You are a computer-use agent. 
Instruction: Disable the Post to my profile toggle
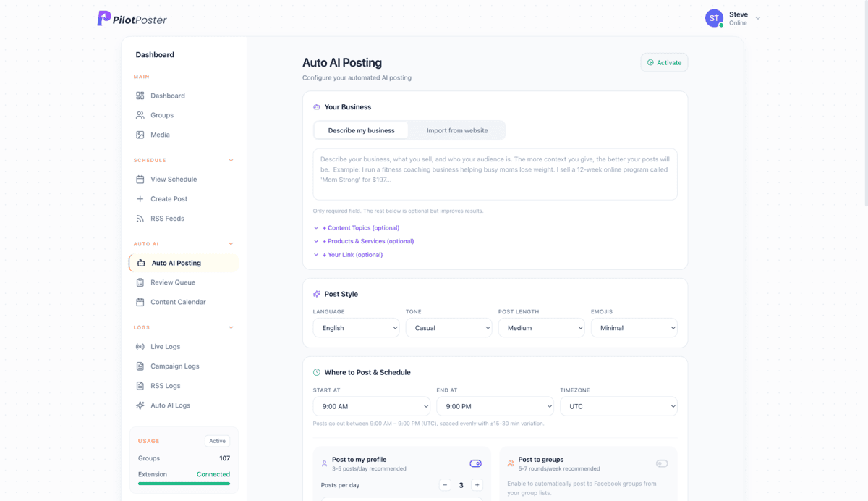pyautogui.click(x=475, y=463)
